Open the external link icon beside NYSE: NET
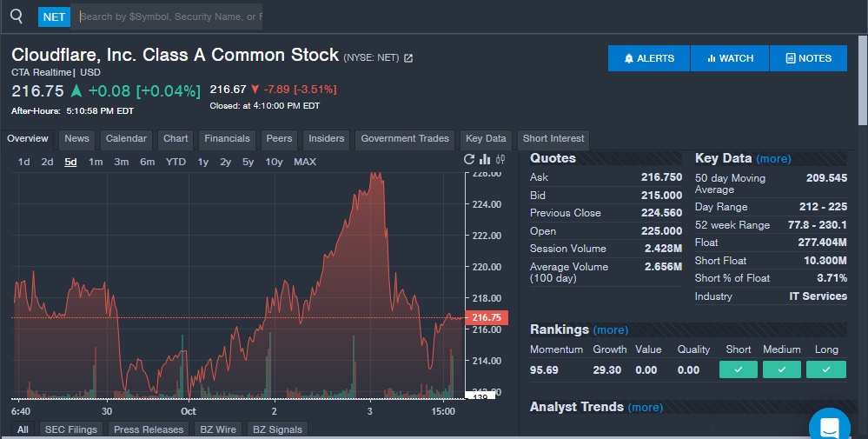The width and height of the screenshot is (868, 439). 409,58
